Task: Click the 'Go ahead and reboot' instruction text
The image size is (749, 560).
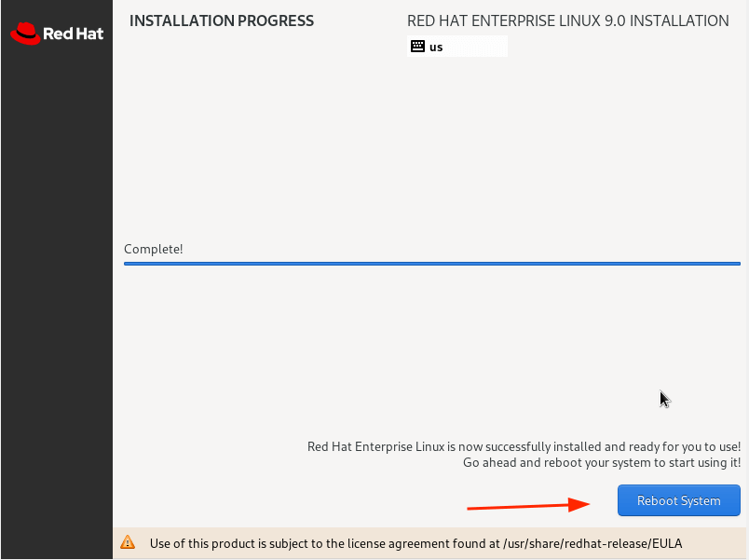Action: (602, 462)
